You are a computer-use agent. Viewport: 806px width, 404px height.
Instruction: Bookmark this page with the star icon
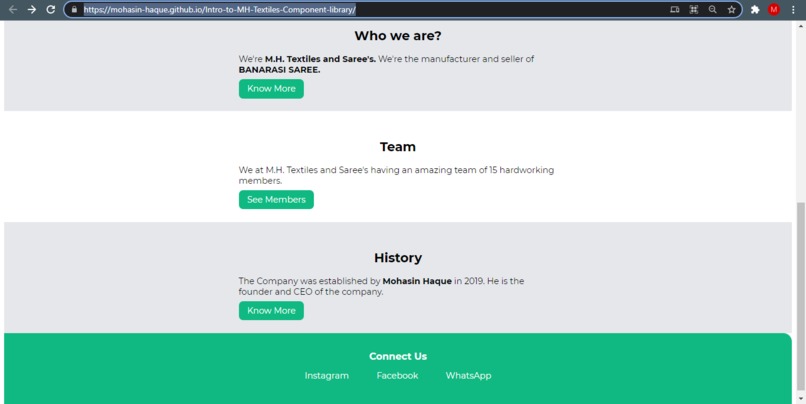(731, 9)
